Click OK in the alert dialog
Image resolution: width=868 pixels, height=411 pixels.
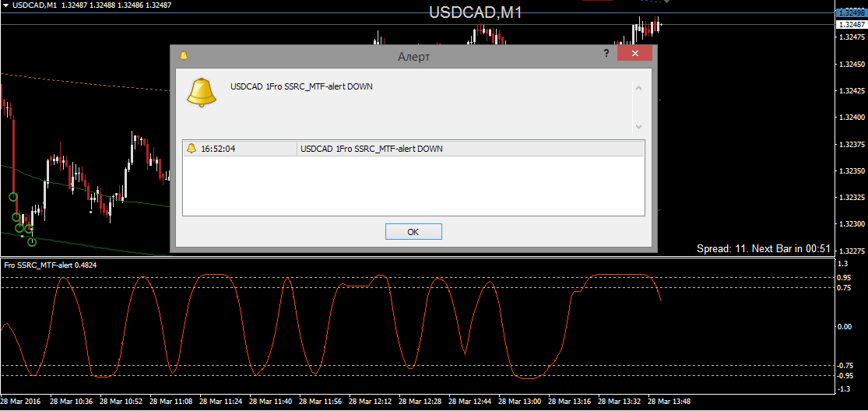click(413, 232)
